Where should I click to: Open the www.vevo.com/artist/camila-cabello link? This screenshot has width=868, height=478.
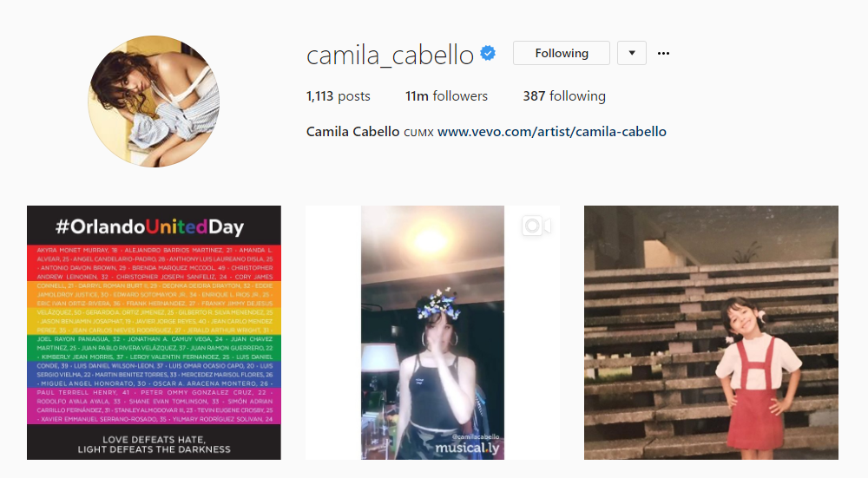552,132
